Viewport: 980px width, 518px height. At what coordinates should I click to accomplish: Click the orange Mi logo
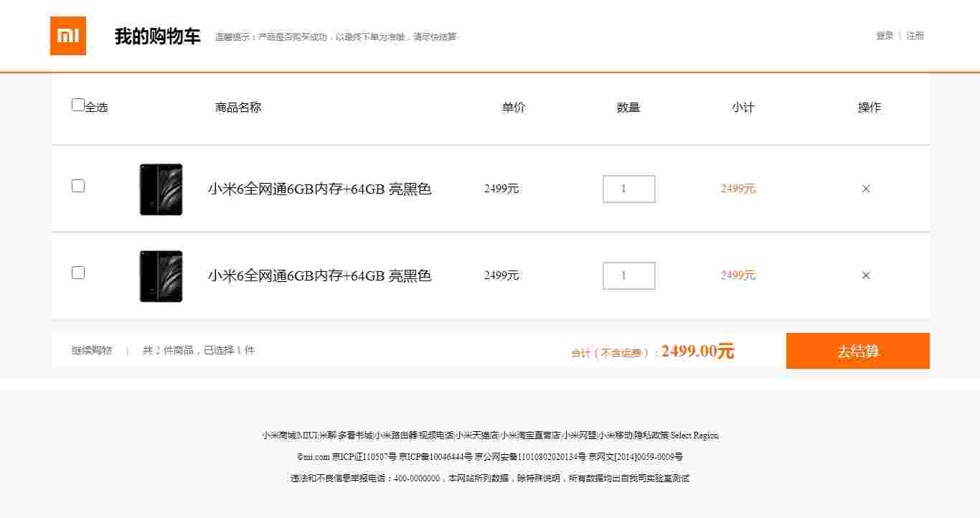(68, 36)
